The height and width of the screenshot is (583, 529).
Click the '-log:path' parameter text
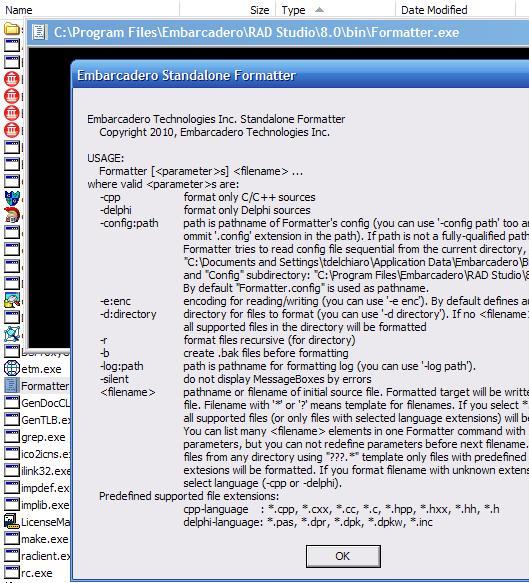pyautogui.click(x=122, y=366)
